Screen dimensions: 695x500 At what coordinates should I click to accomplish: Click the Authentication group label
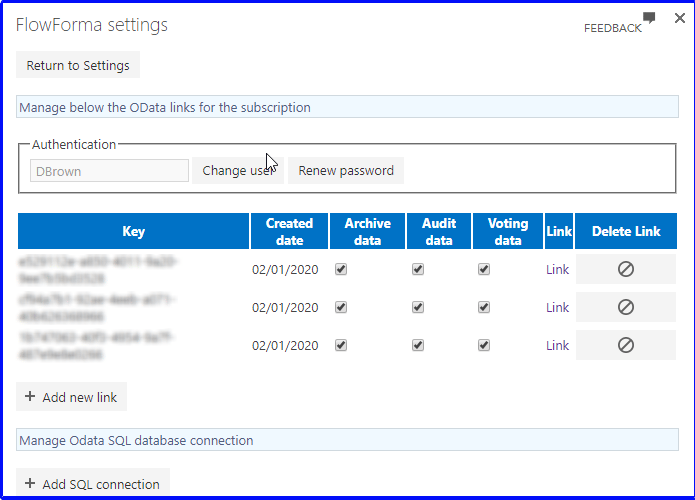[x=74, y=145]
